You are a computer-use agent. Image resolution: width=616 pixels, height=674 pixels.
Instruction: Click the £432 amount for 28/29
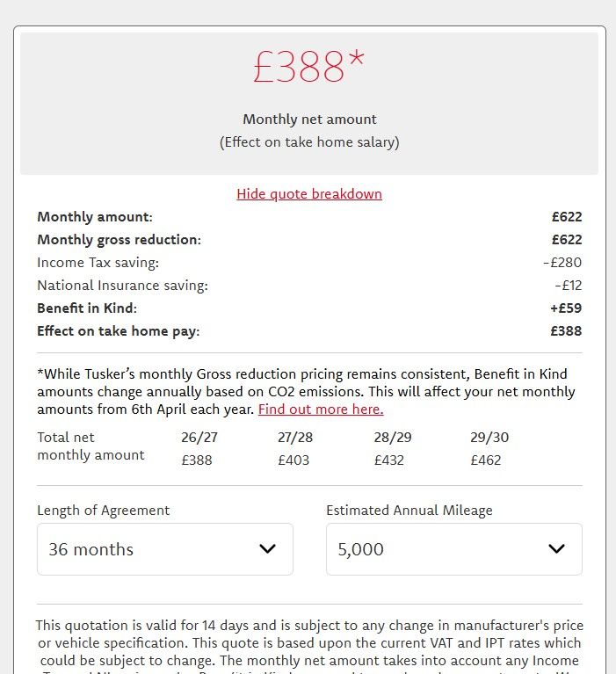[x=390, y=460]
